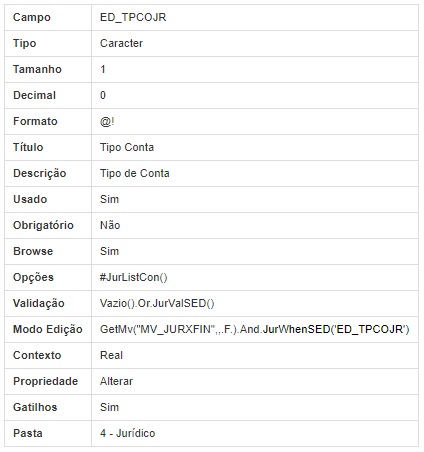Select the Gatilhos value Sim
Viewport: 424px width, 452px height.
click(x=109, y=407)
